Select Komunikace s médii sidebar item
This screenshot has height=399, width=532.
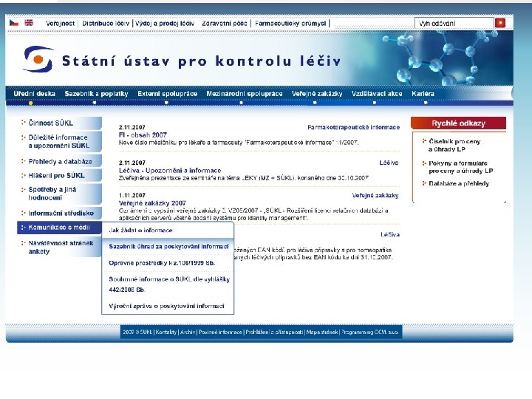[59, 228]
